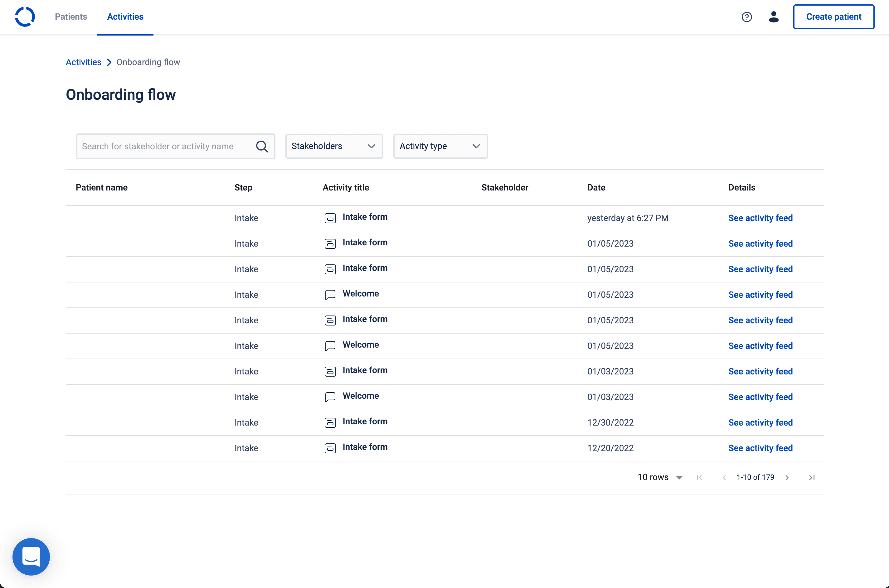Switch to the Patients tab
Screen dimensions: 889x588
click(71, 17)
